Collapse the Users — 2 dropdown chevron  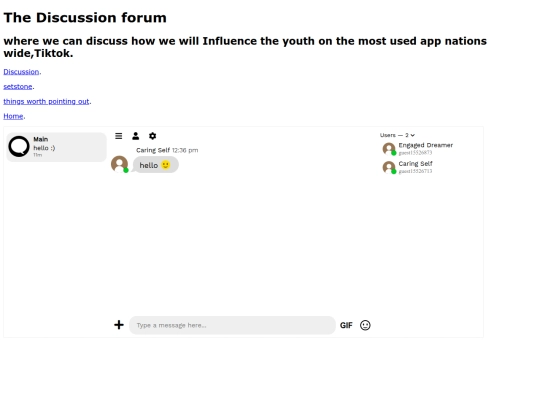pos(413,135)
